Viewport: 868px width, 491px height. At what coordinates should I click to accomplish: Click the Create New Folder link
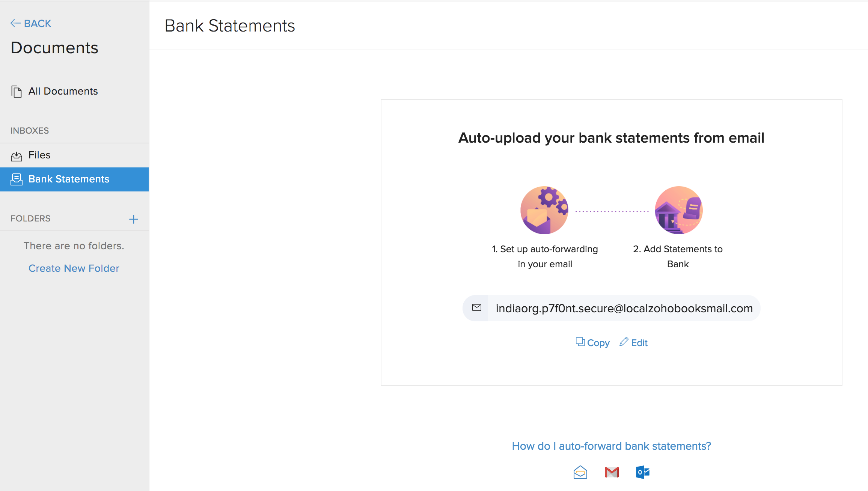pos(74,268)
